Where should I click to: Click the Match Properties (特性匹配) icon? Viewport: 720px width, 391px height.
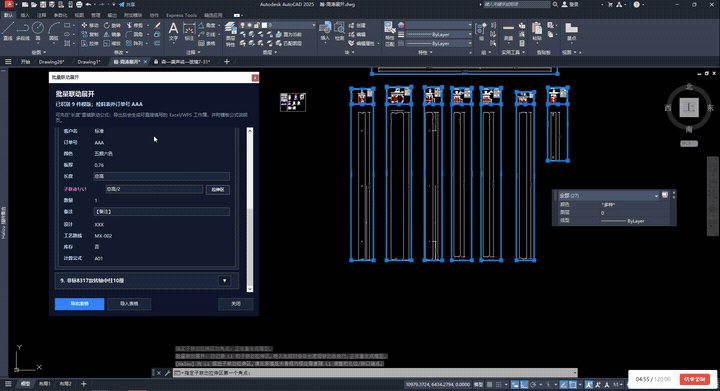coord(389,34)
